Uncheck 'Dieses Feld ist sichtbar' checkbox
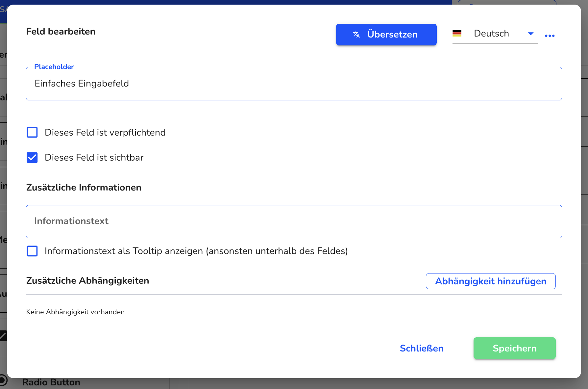Screen dimensions: 588x389 (x=32, y=158)
